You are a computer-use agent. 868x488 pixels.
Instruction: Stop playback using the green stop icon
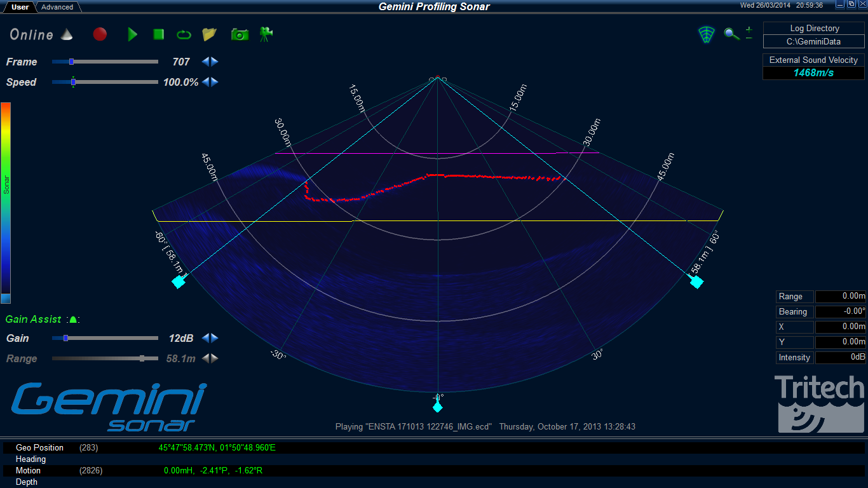[x=158, y=35]
